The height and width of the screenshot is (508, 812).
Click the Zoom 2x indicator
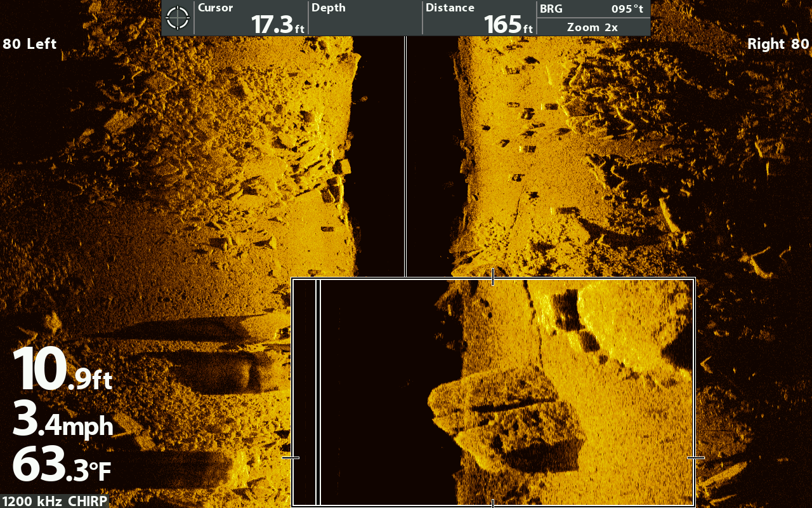pos(593,27)
